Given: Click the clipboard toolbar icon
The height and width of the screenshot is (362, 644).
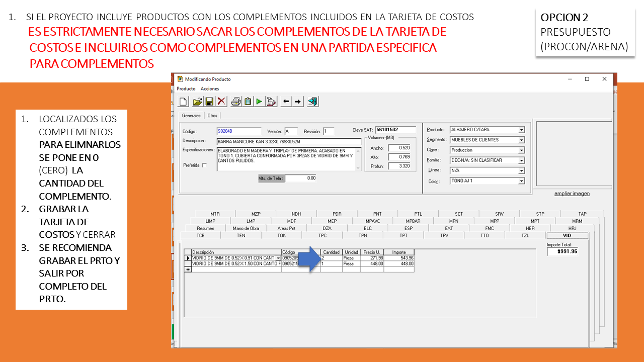Looking at the screenshot, I should pos(248,102).
